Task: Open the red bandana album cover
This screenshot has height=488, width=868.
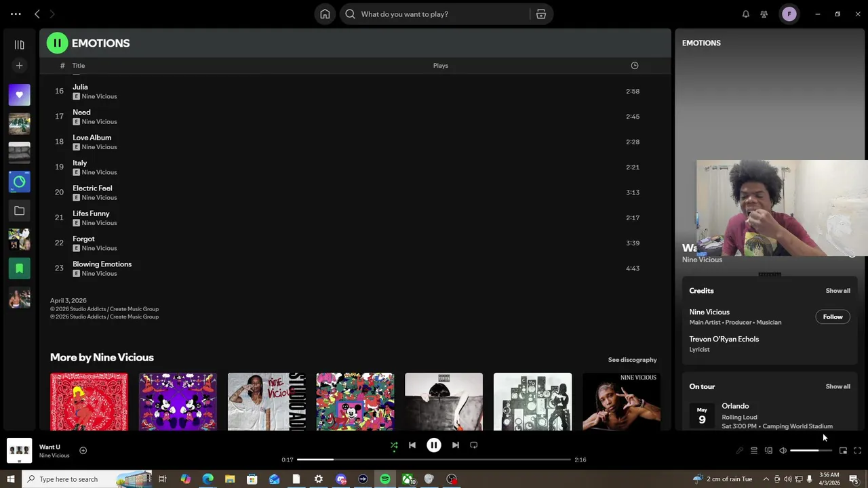Action: (89, 401)
